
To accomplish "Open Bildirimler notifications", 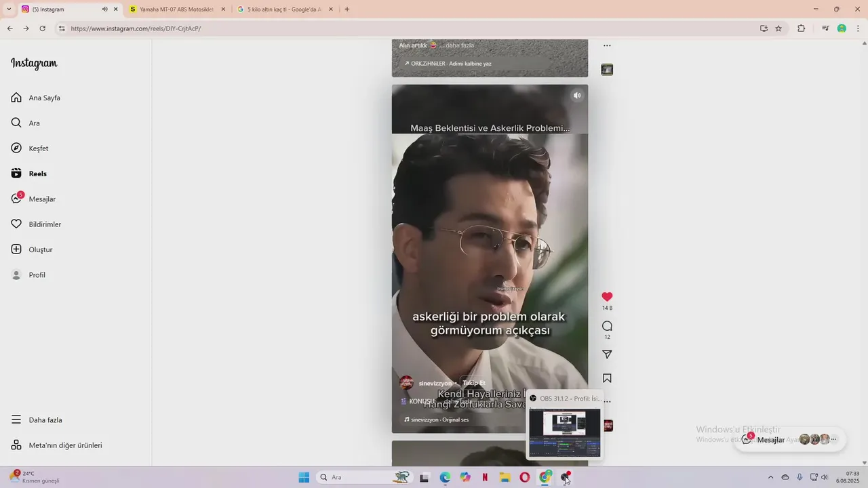I will pos(36,224).
